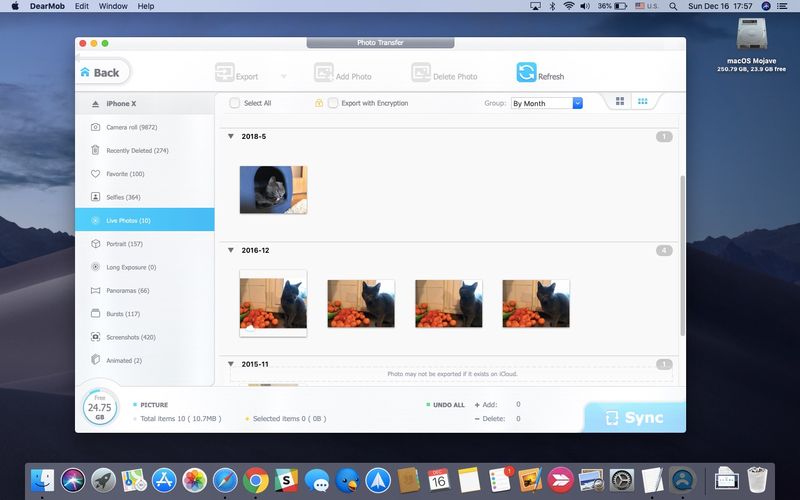Click the Sync button
This screenshot has height=500, width=800.
635,417
